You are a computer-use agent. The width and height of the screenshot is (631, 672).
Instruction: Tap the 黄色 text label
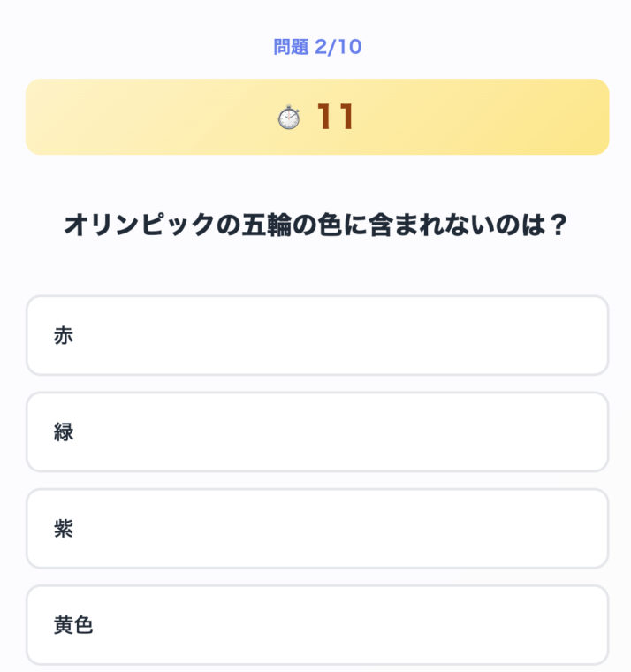[73, 625]
